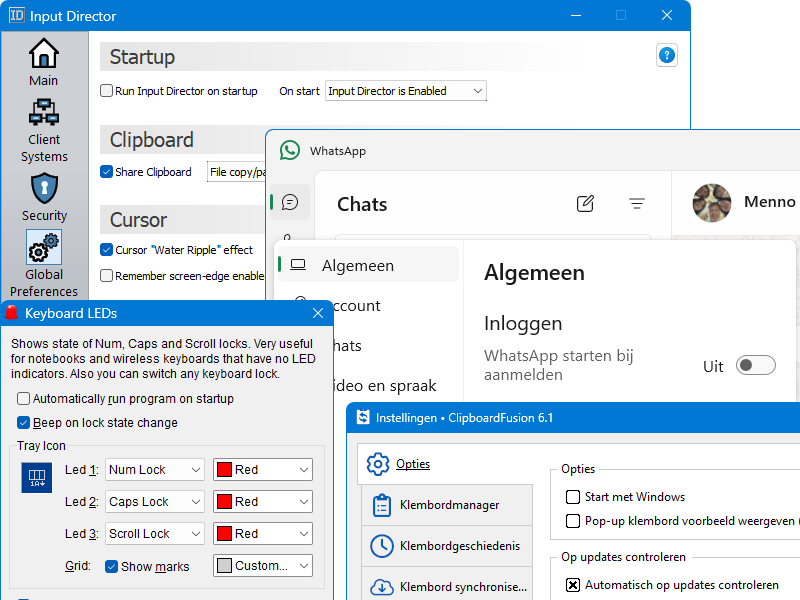Start a new chat in WhatsApp

tap(585, 204)
